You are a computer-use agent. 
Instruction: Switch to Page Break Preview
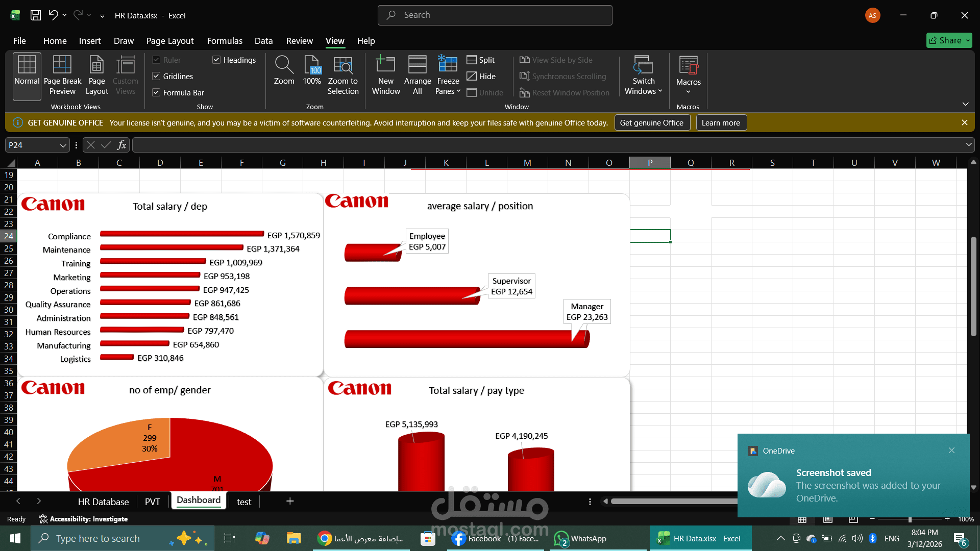62,76
